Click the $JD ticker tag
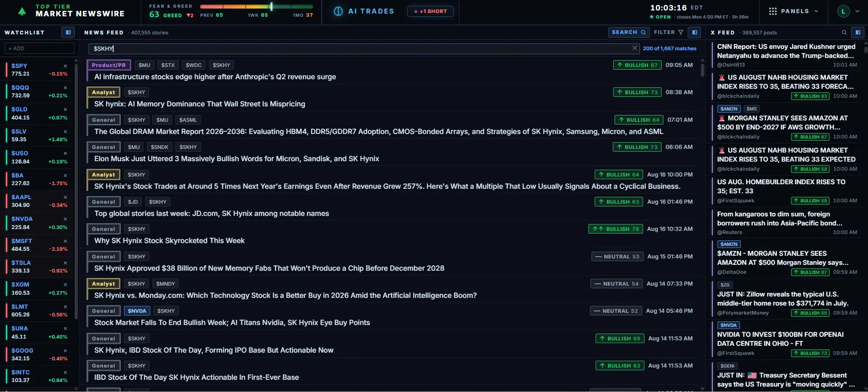 (x=133, y=202)
